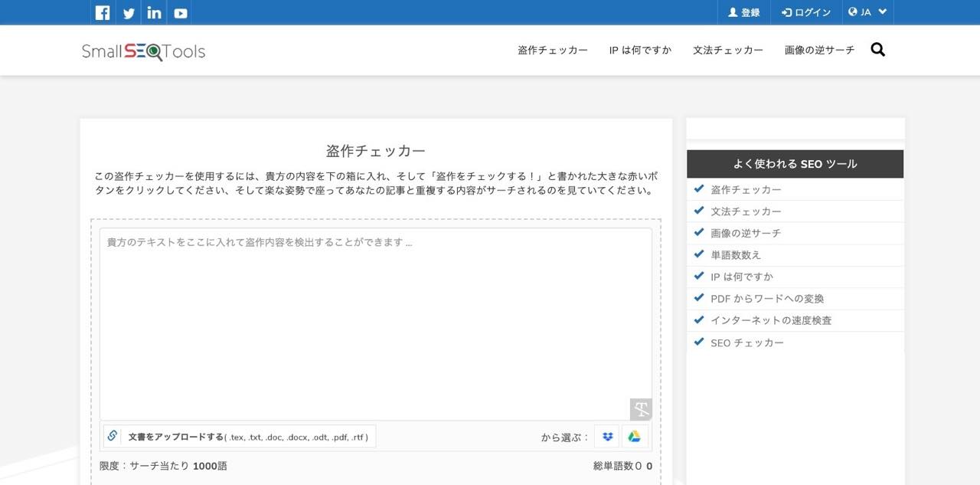Click checkmark icon beside SEO チェッカー

(698, 341)
